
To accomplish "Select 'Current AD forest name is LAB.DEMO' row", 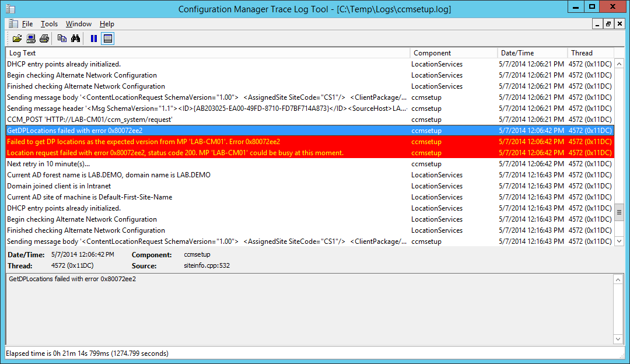I will (310, 175).
